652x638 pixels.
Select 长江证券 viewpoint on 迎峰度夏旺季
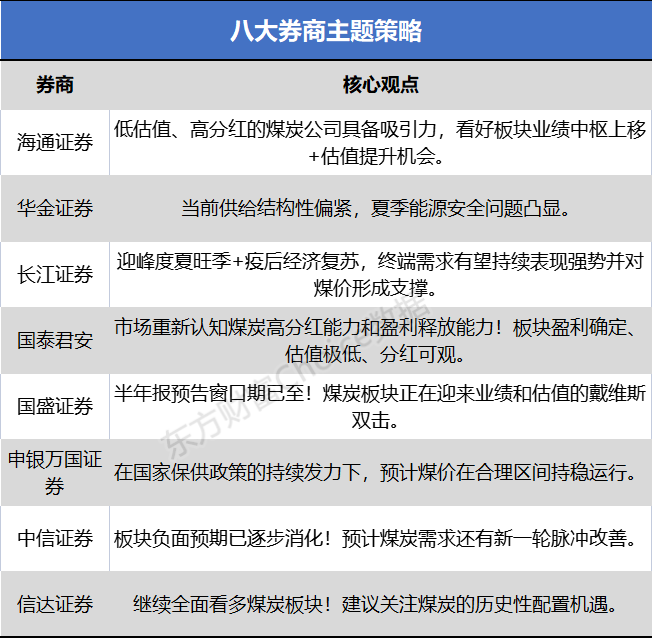click(380, 274)
